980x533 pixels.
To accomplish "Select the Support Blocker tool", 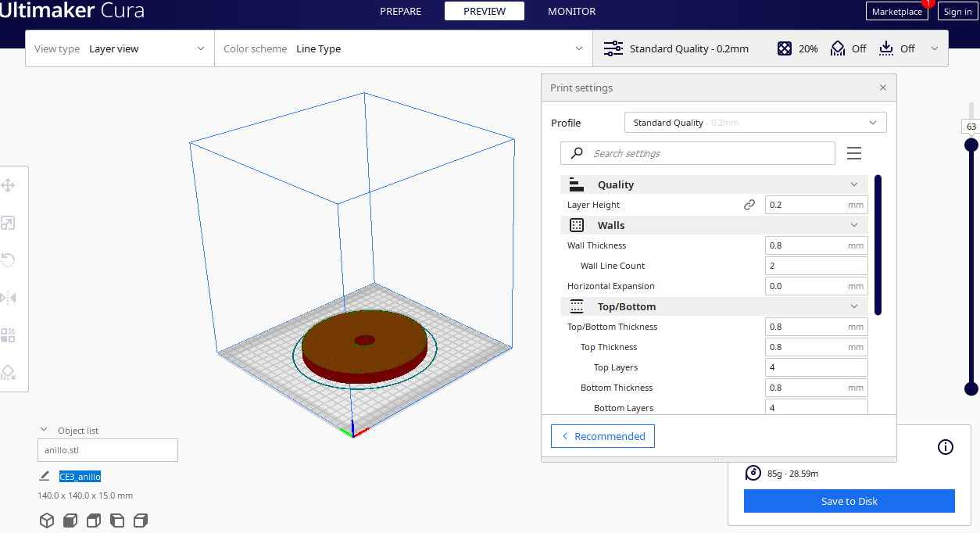I will click(8, 373).
